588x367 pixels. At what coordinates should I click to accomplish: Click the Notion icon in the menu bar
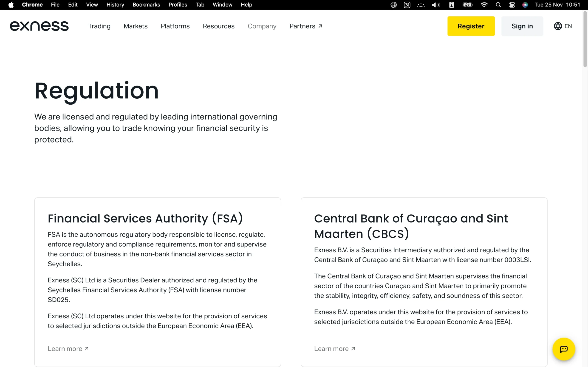coord(407,5)
